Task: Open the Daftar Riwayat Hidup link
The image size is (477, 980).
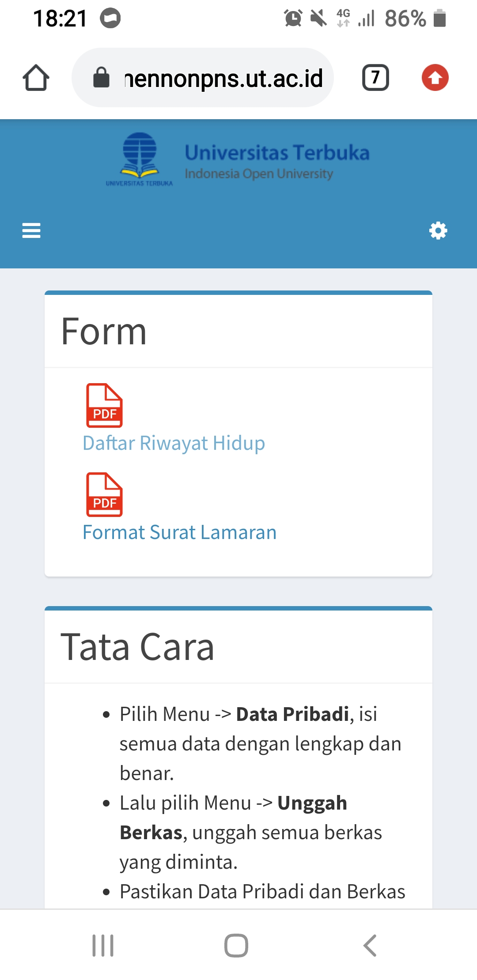Action: (174, 443)
